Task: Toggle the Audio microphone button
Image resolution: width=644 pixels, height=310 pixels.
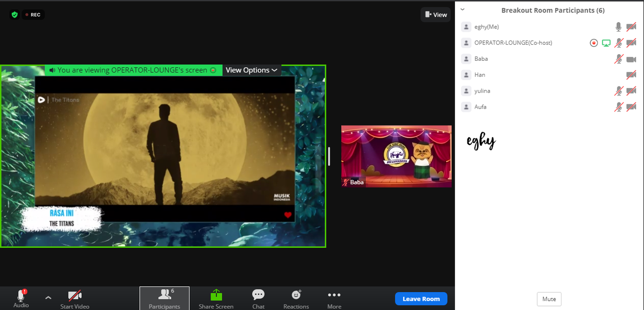Action: click(x=21, y=298)
